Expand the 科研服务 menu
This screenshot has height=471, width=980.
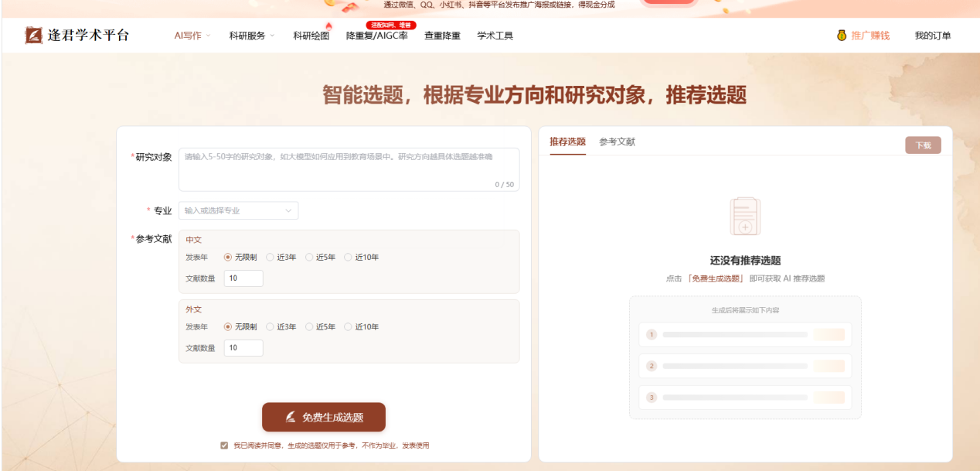251,36
